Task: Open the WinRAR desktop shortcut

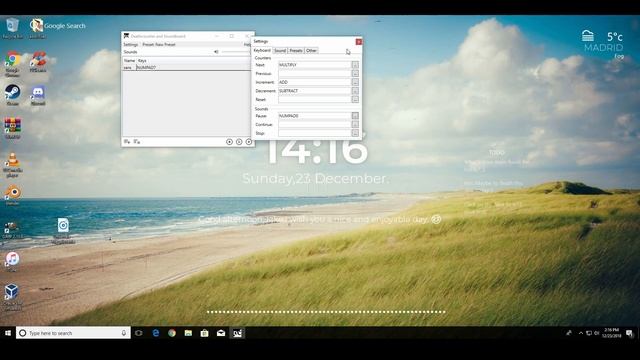Action: pos(12,128)
